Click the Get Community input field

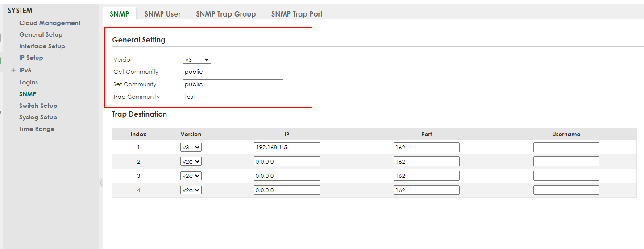[x=233, y=72]
